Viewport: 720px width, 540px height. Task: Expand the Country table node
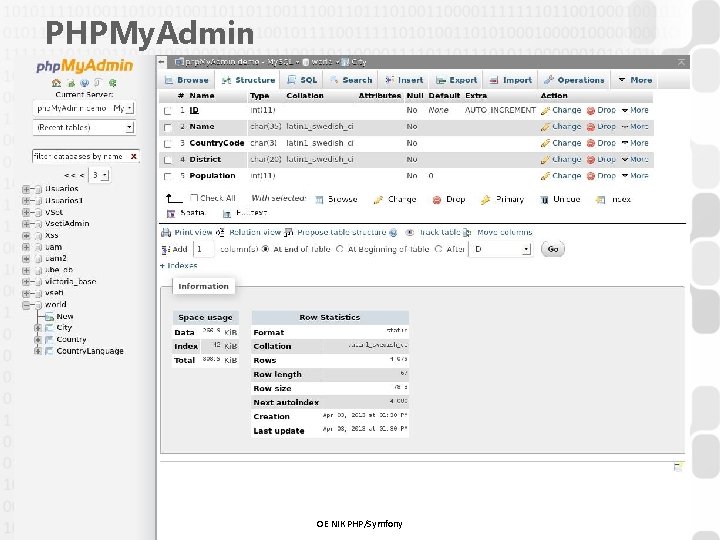(38, 340)
